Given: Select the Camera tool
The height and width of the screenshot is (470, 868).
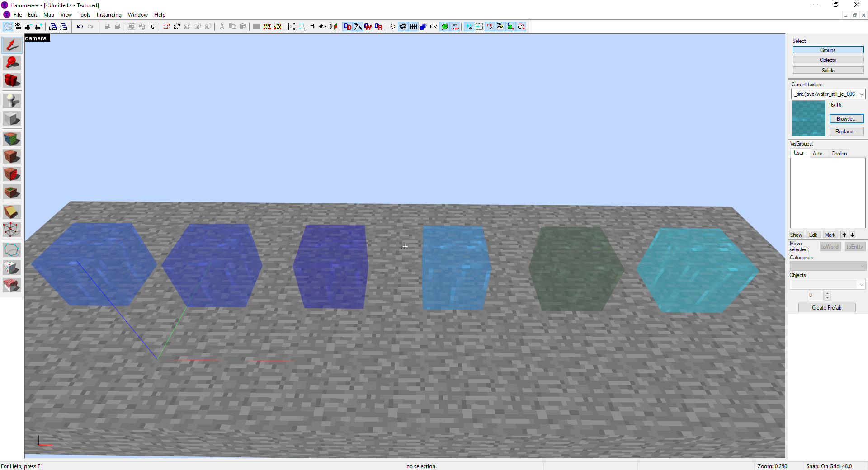Looking at the screenshot, I should (11, 80).
